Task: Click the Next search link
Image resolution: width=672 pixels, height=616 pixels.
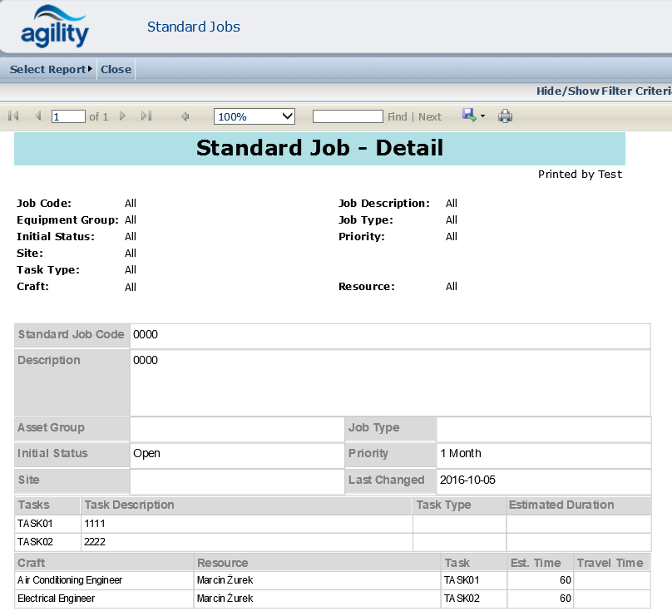Action: tap(430, 117)
